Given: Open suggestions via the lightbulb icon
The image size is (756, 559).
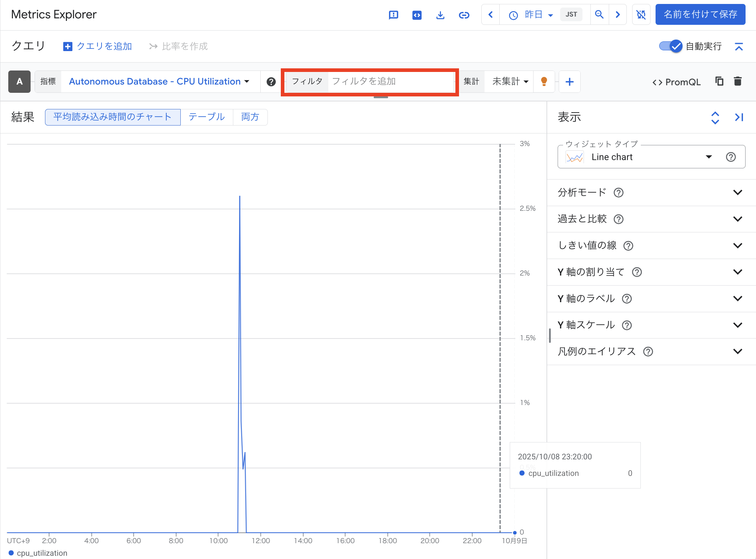Looking at the screenshot, I should pos(544,82).
